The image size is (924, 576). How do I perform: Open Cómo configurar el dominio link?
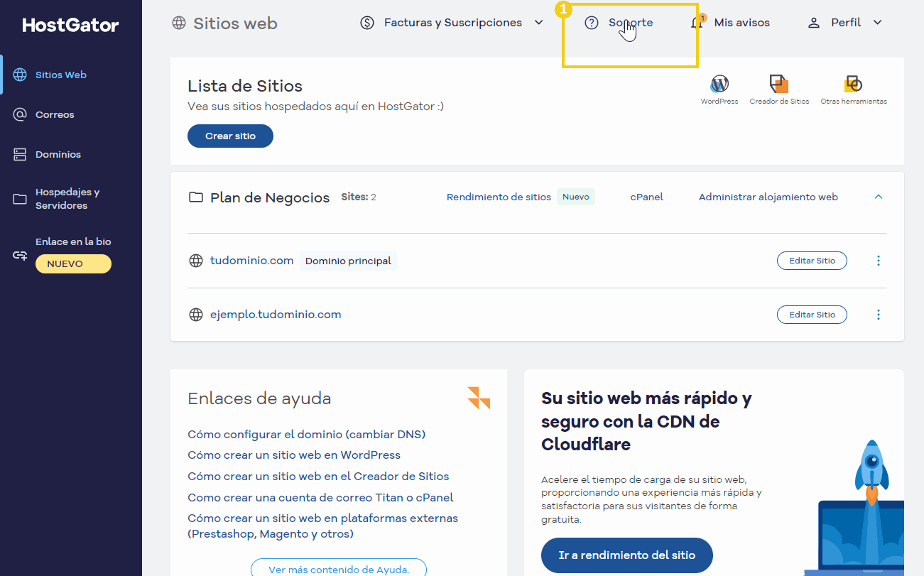click(x=306, y=434)
